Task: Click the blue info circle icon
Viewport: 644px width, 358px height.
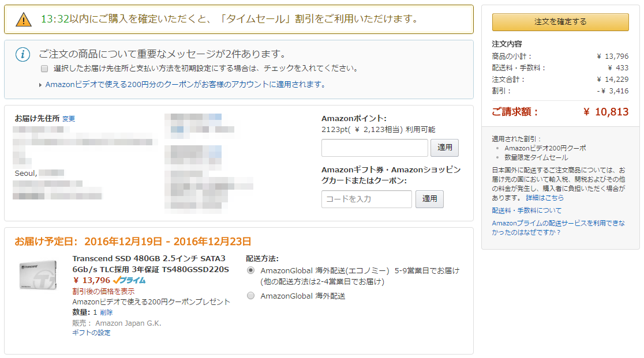Action: coord(23,55)
